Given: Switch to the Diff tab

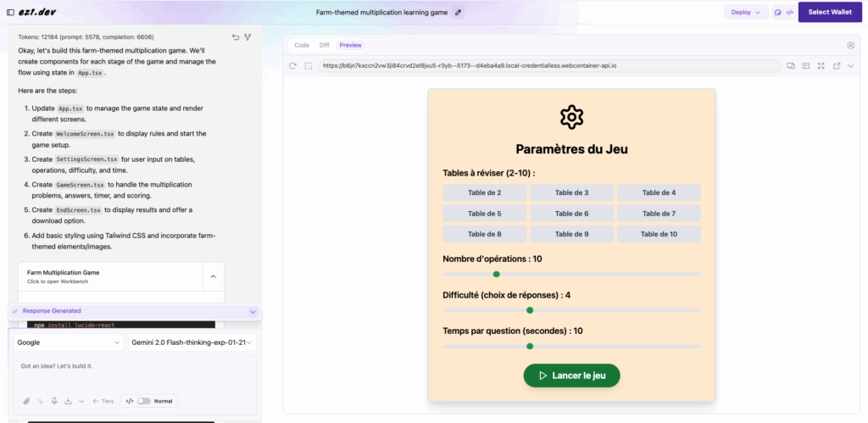Looking at the screenshot, I should click(x=324, y=45).
